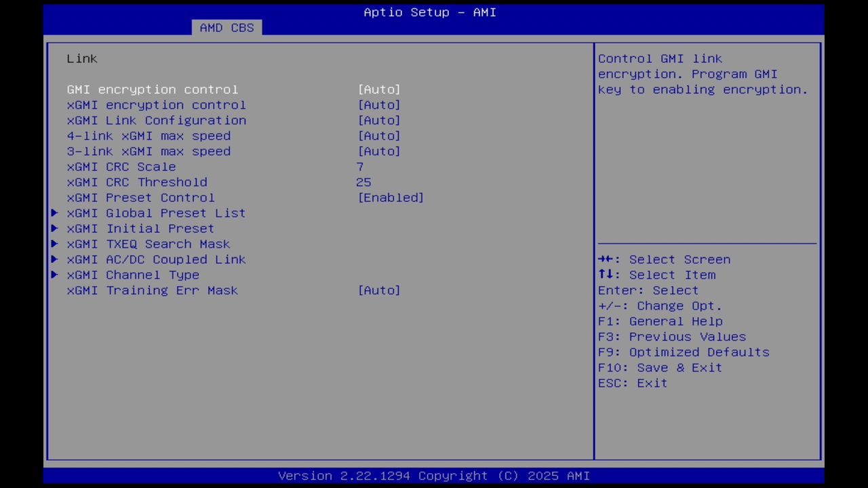
Task: Select the Enabled value of Preset Control
Action: point(391,197)
